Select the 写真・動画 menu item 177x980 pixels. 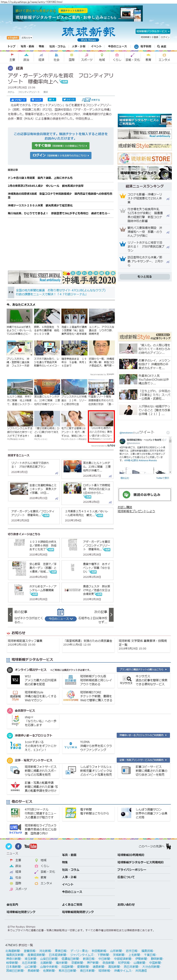pyautogui.click(x=27, y=46)
